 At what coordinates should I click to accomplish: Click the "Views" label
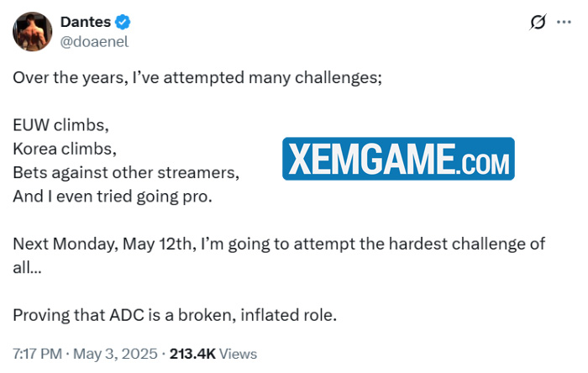pos(239,354)
